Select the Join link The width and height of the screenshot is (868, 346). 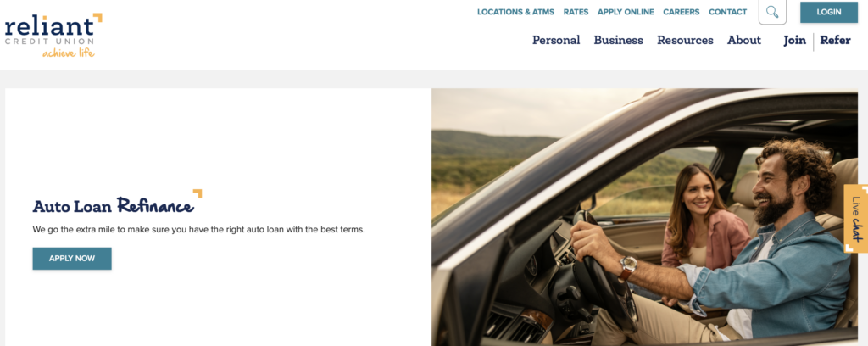point(794,41)
